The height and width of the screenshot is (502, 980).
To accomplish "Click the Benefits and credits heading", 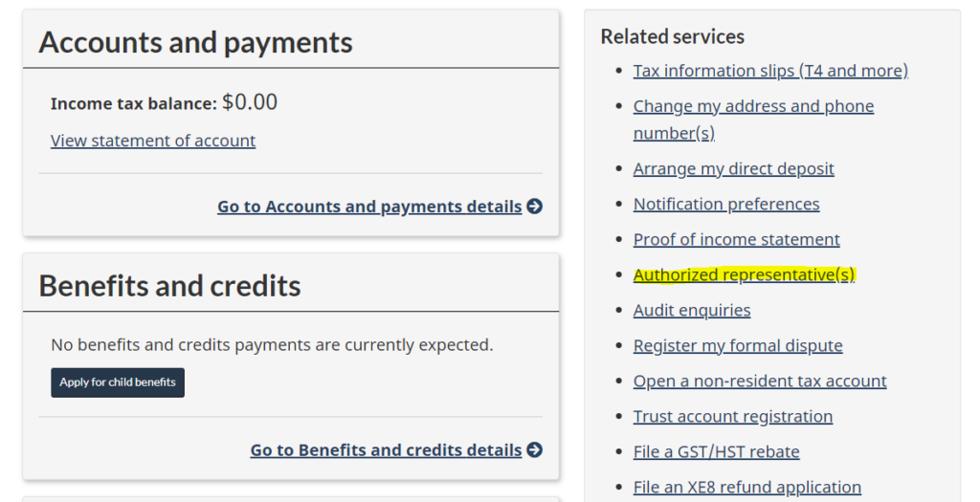I will 169,286.
